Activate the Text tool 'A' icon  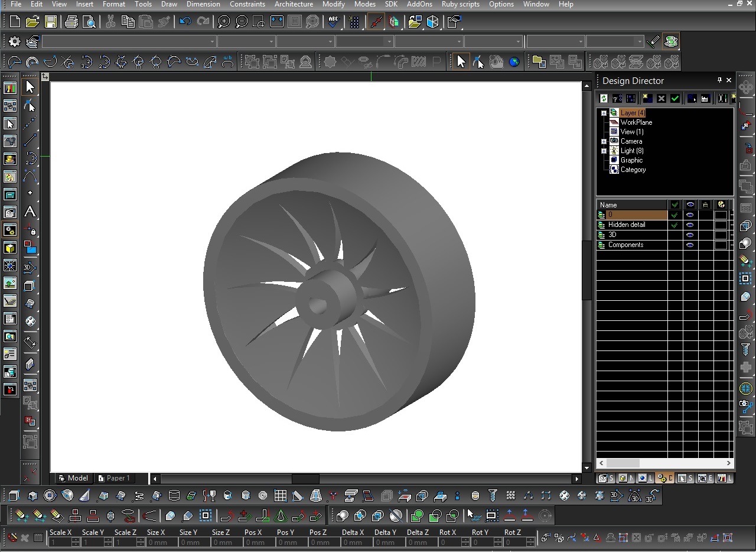point(30,212)
